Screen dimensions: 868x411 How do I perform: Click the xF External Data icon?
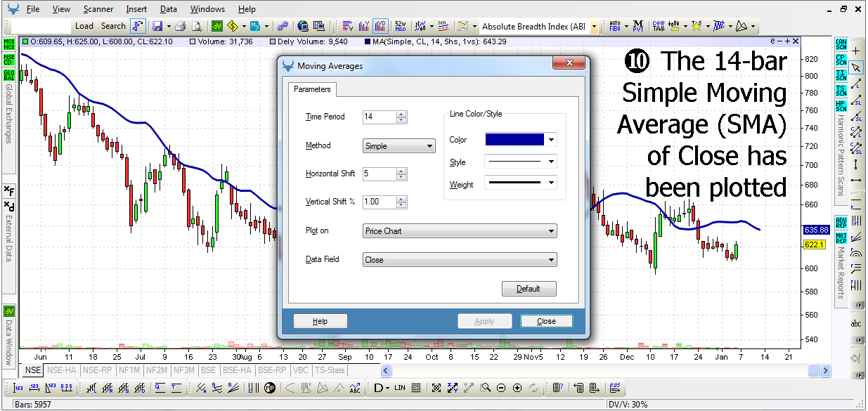(x=9, y=190)
